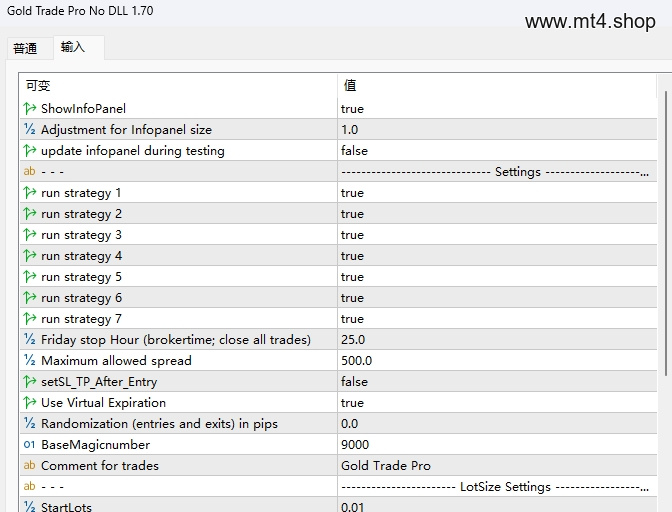Image resolution: width=672 pixels, height=512 pixels.
Task: Open the run strategy 1 value true
Action: pos(497,192)
